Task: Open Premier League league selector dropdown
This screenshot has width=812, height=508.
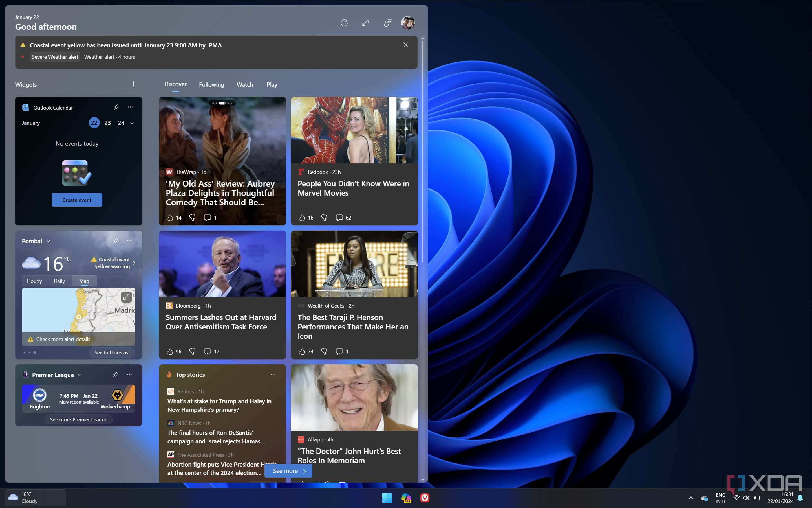Action: (x=80, y=375)
